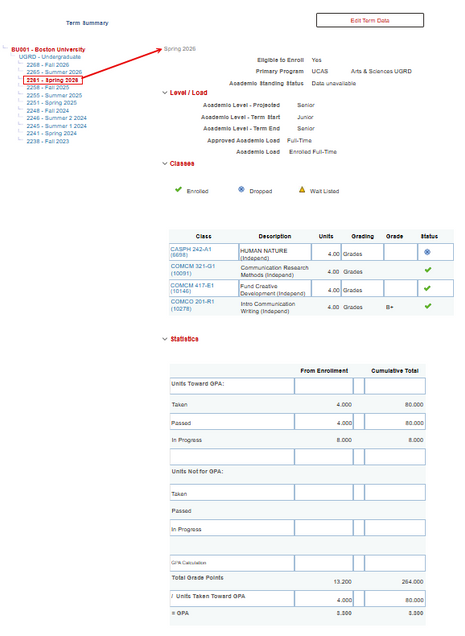
Task: Select term 2261 - Spring 2026
Action: click(x=53, y=80)
